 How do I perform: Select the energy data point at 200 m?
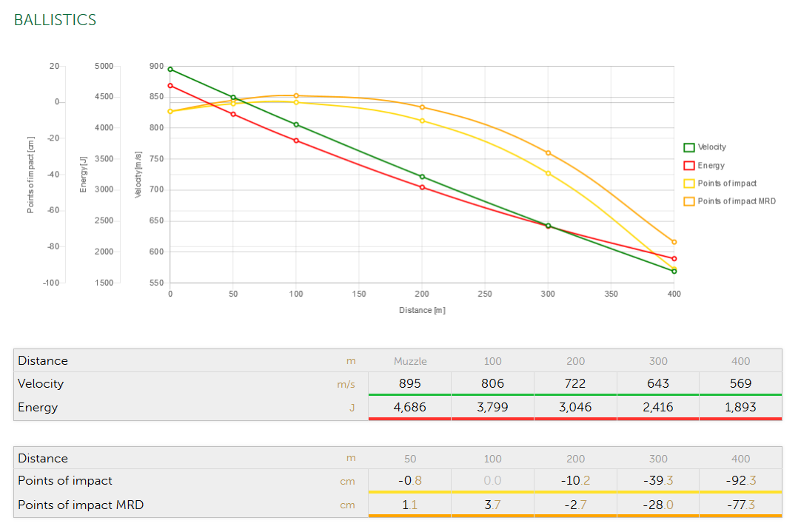[x=422, y=187]
